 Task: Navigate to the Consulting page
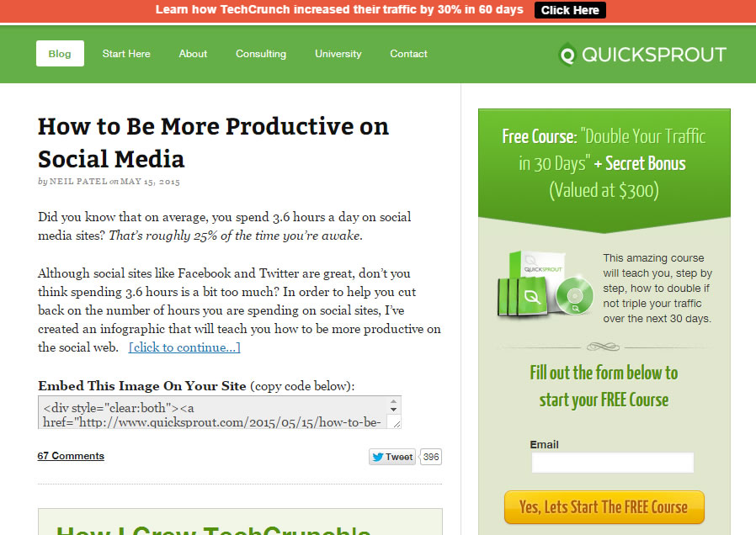pyautogui.click(x=261, y=53)
